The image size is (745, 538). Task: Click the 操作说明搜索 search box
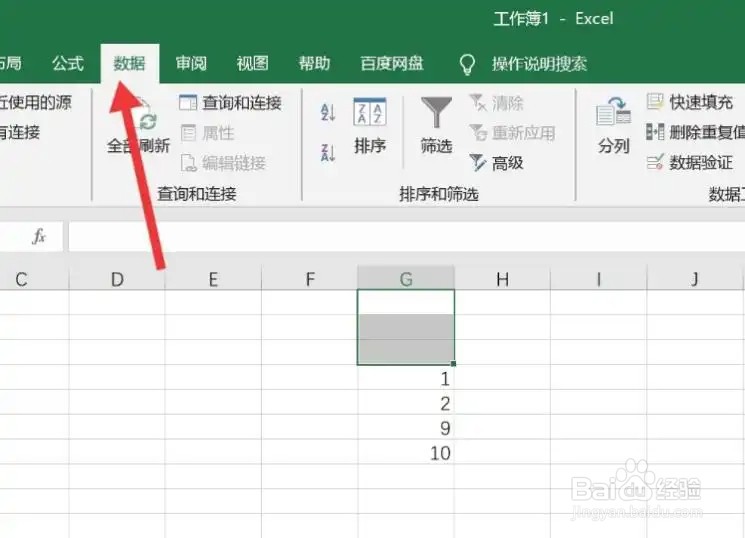(539, 63)
